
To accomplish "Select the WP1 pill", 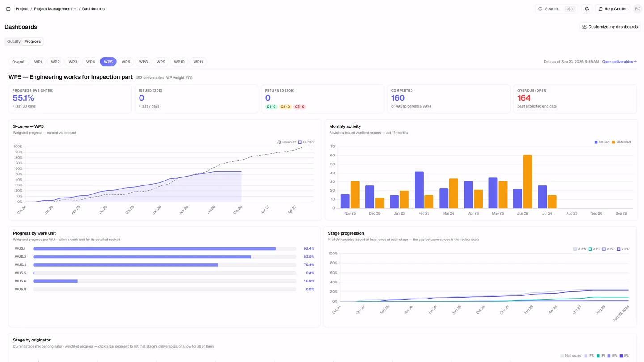I will coord(38,62).
